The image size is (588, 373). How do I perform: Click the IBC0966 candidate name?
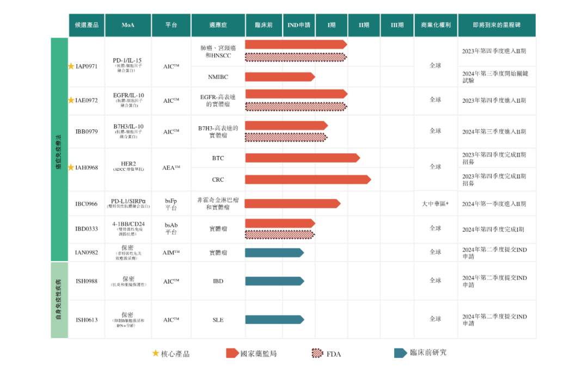point(87,204)
